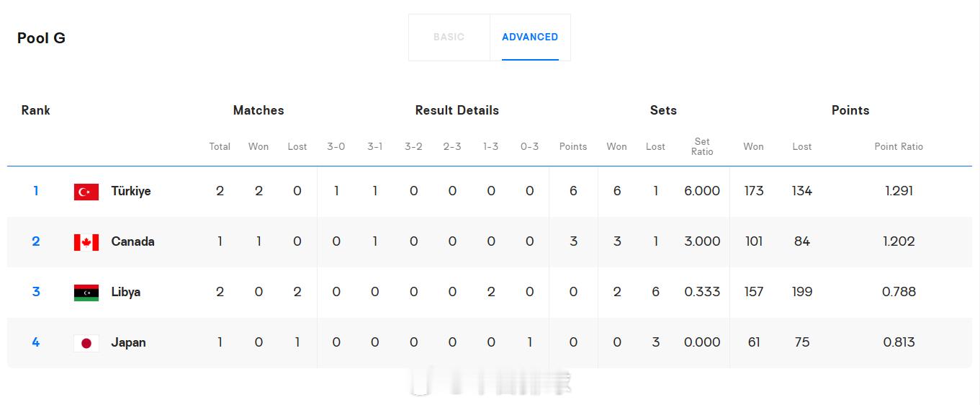Screen dimensions: 980x405
Task: Click the Pool G heading
Action: (x=41, y=38)
